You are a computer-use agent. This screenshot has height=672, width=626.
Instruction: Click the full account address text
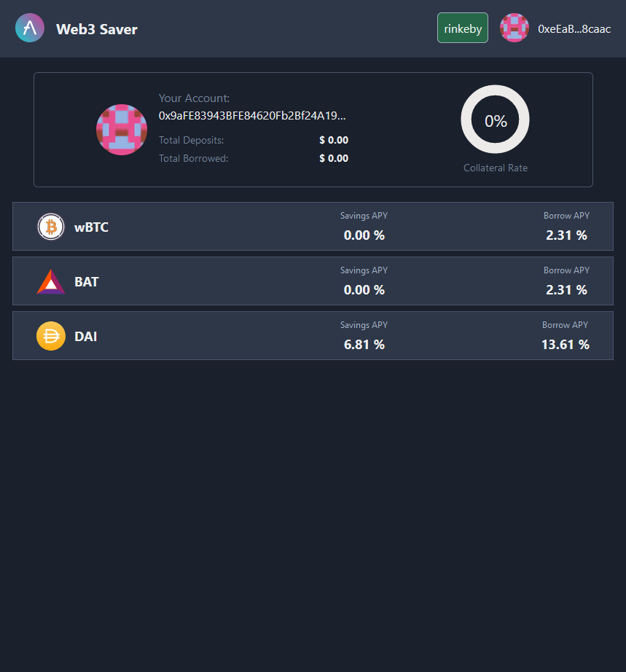[252, 115]
